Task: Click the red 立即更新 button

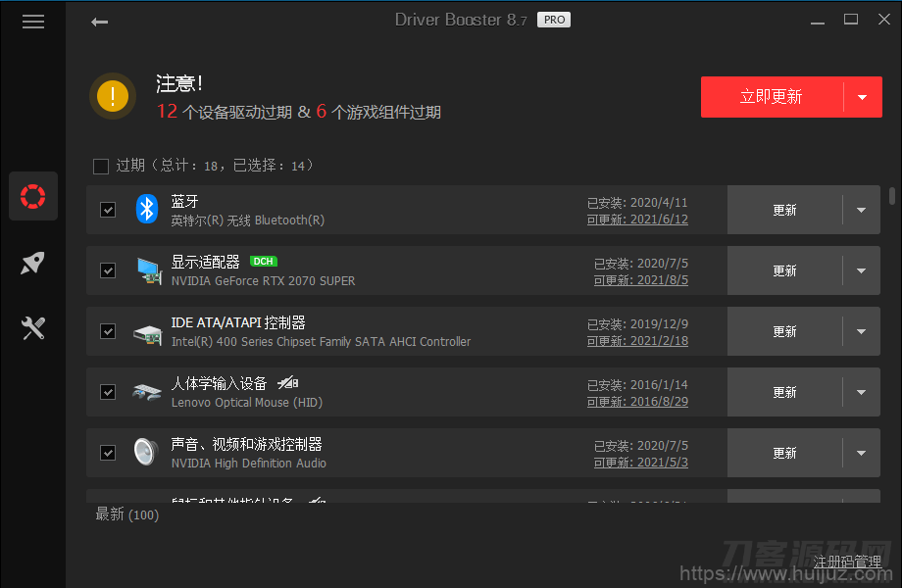Action: 772,97
